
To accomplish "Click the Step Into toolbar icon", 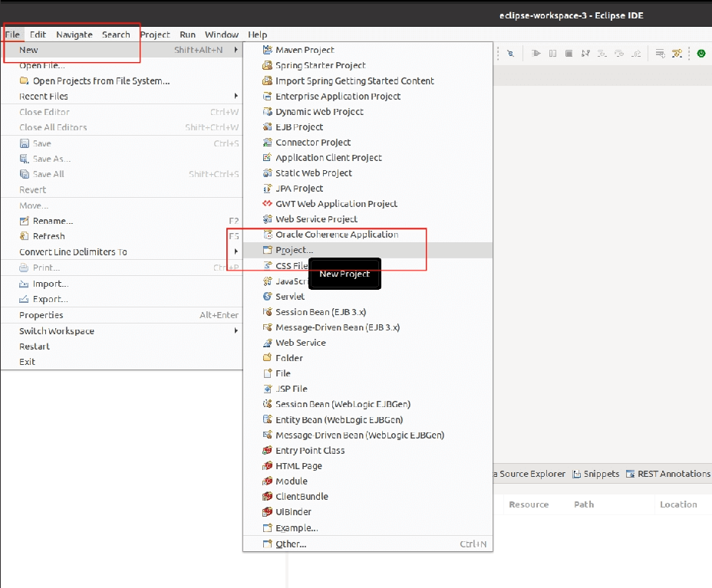I will [601, 54].
